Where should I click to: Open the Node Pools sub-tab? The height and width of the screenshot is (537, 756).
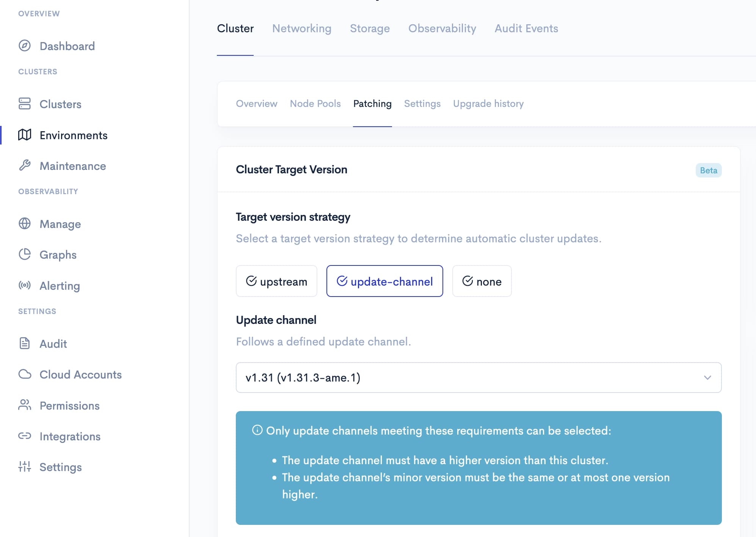click(x=315, y=104)
